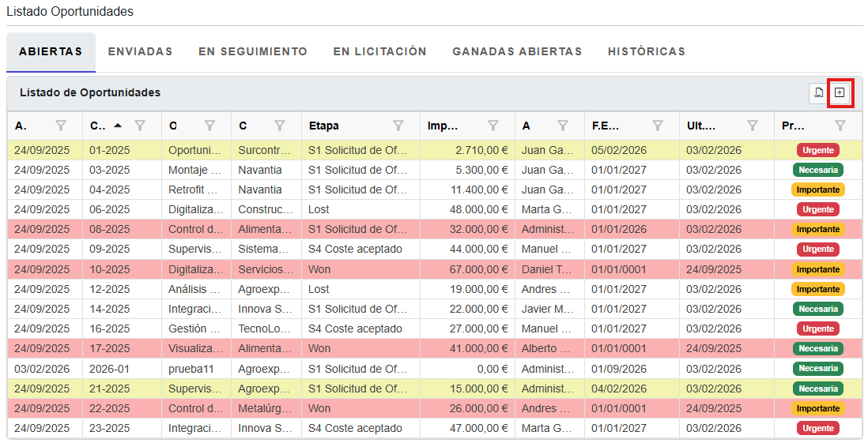Select the row with code 2026-01

pos(106,369)
